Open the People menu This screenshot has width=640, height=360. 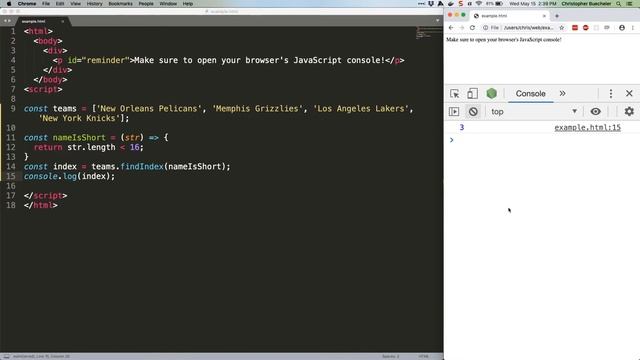pos(146,4)
